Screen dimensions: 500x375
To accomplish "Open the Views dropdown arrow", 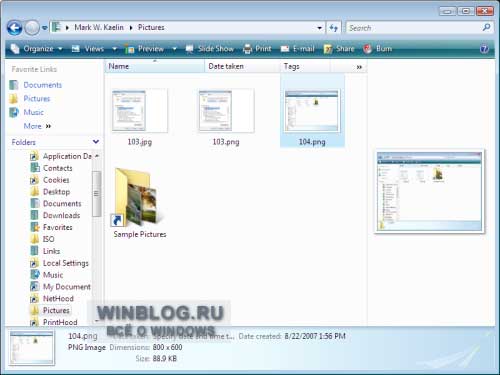I will [114, 49].
